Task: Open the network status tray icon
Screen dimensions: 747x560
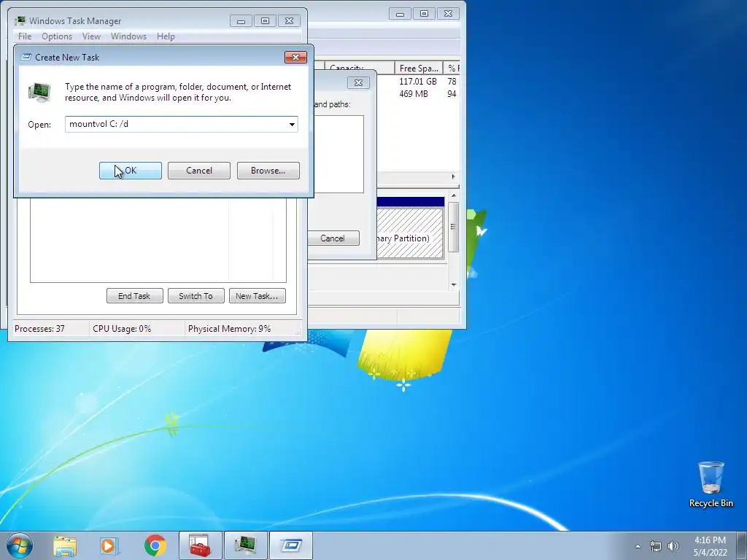Action: 656,546
